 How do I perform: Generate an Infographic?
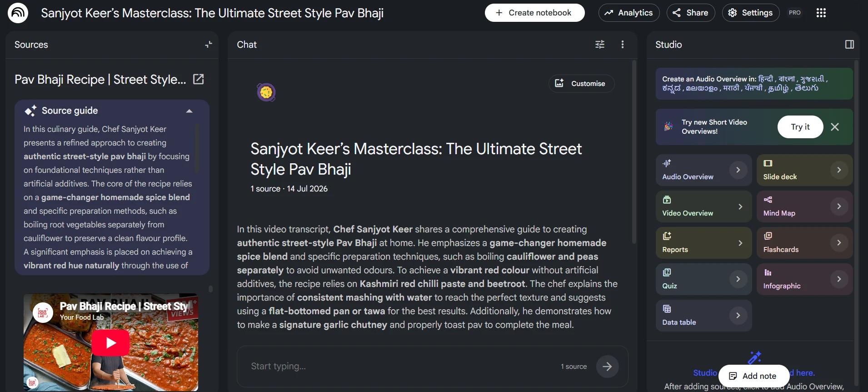coord(804,279)
